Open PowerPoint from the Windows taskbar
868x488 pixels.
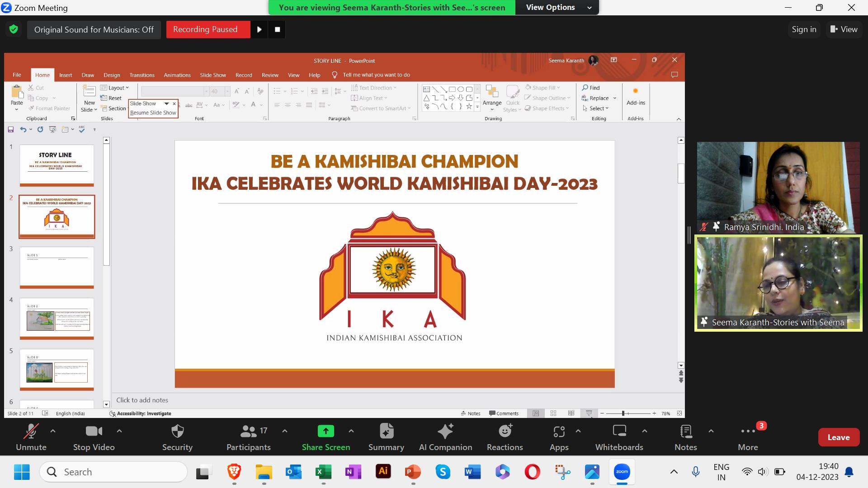pos(413,472)
